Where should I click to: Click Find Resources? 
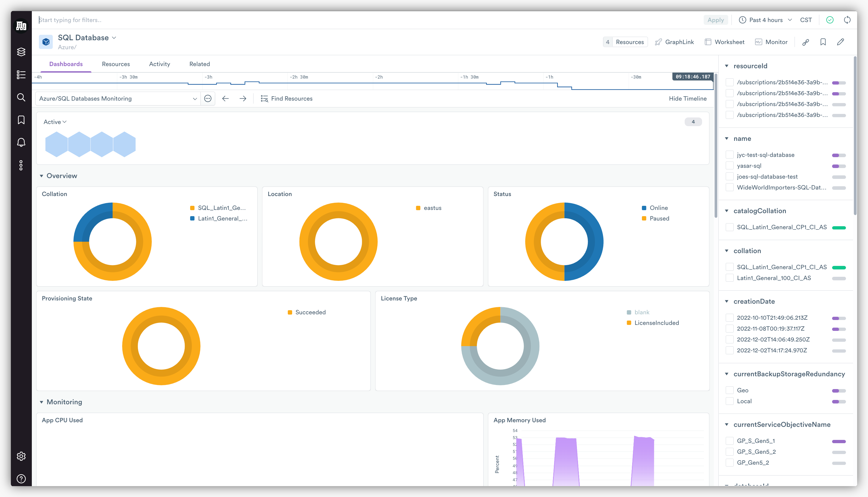point(286,99)
